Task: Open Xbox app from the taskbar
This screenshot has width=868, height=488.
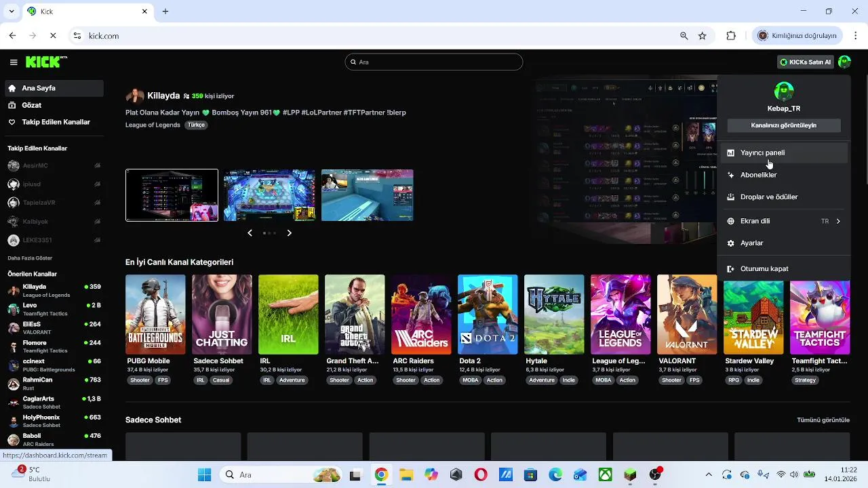Action: pyautogui.click(x=605, y=475)
